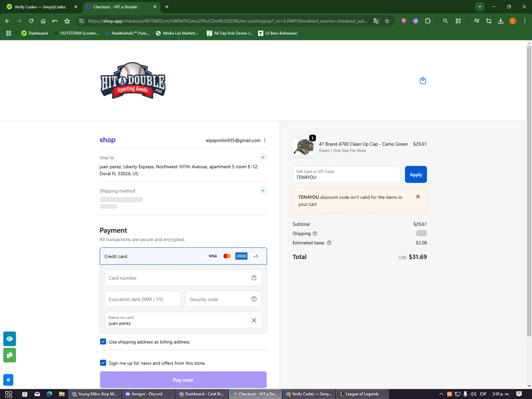Show the +5 additional card types

(x=256, y=256)
